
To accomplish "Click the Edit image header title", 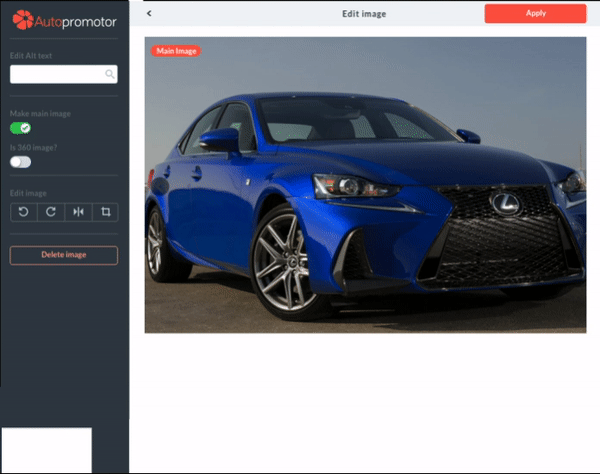I will click(365, 14).
